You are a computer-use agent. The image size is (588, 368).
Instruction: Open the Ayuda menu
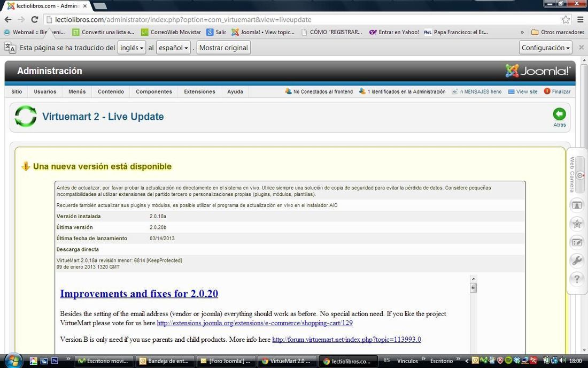235,91
